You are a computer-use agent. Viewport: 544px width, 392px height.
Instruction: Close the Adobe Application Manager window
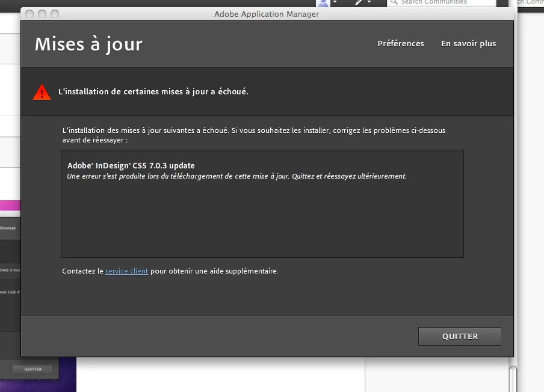click(30, 14)
